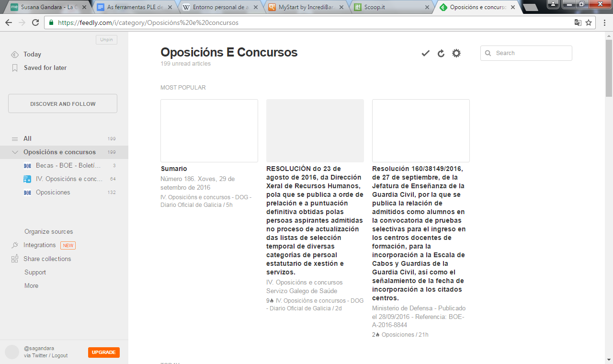This screenshot has width=613, height=364.
Task: Go back with the browser back arrow
Action: 9,23
